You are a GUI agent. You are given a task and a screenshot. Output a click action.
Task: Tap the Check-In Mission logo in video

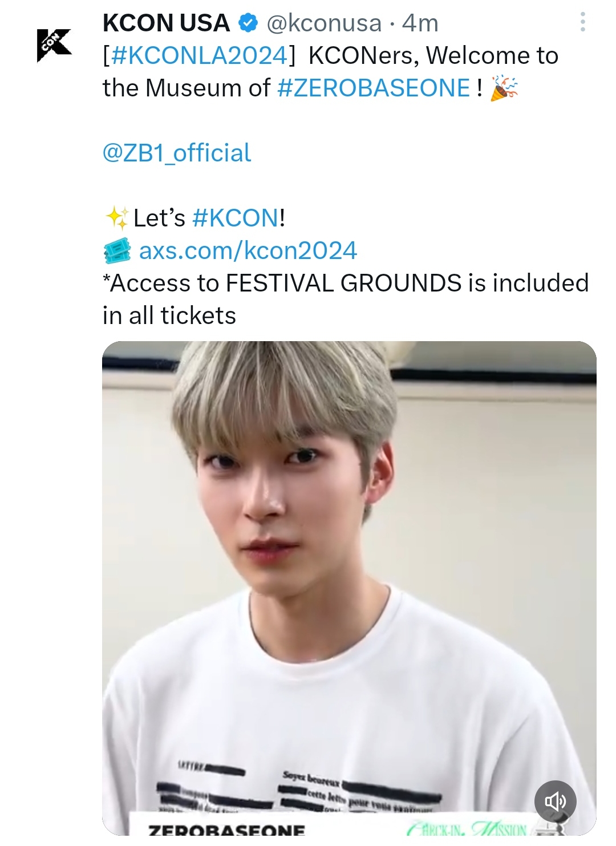pos(468,828)
